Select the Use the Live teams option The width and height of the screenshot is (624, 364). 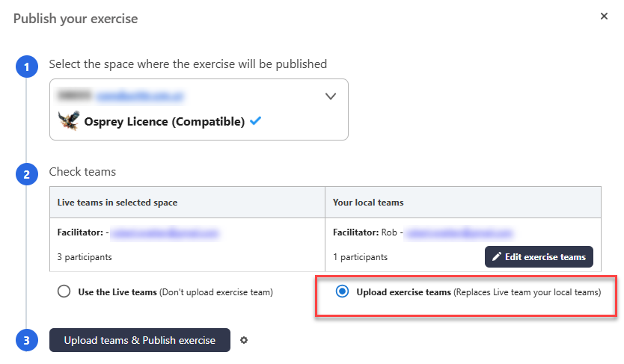[x=64, y=292]
